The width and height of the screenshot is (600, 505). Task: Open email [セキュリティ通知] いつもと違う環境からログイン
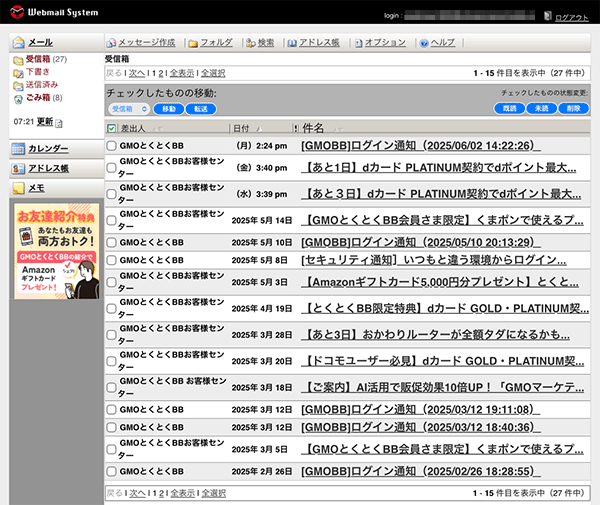coord(433,260)
